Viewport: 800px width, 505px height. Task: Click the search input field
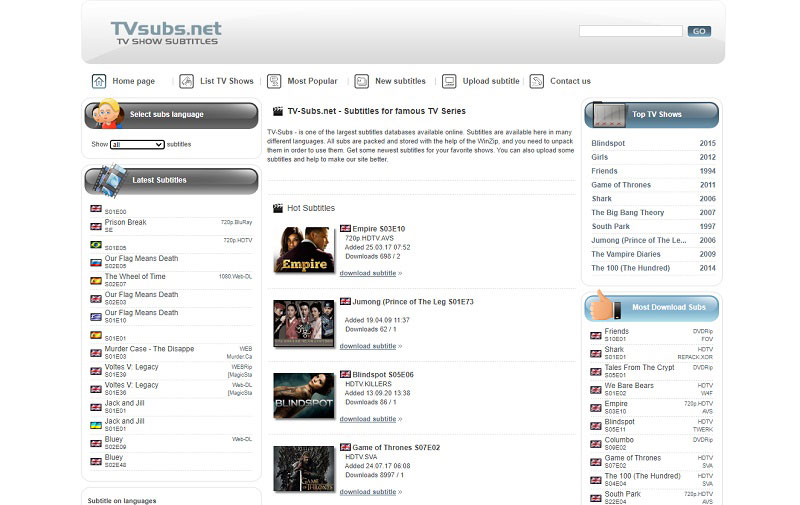631,31
